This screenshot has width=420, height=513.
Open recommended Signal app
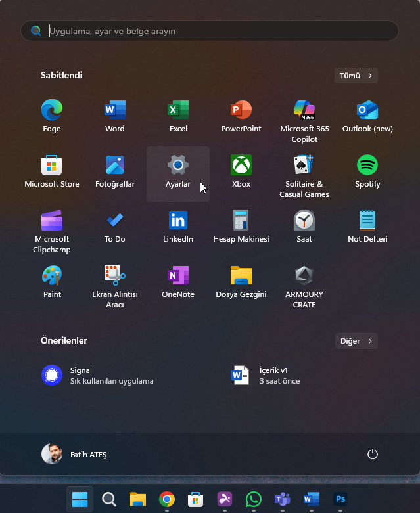tap(99, 375)
